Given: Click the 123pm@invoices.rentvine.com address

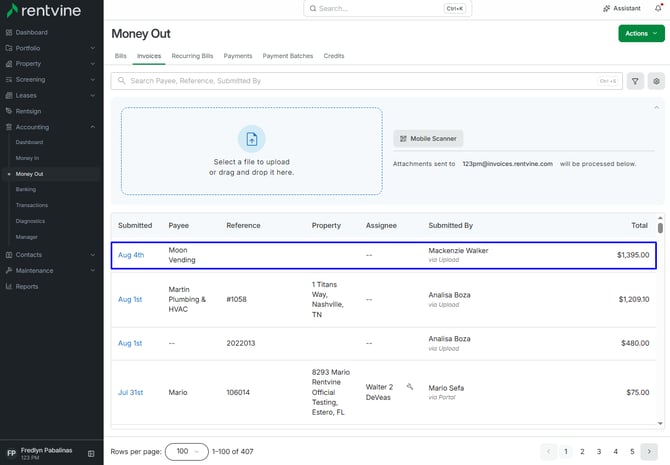Looking at the screenshot, I should pos(507,164).
